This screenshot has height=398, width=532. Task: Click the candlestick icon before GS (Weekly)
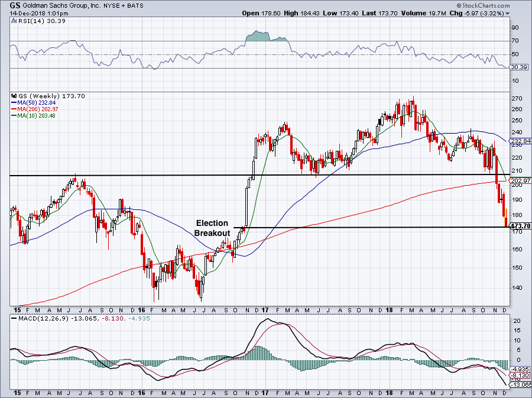14,96
